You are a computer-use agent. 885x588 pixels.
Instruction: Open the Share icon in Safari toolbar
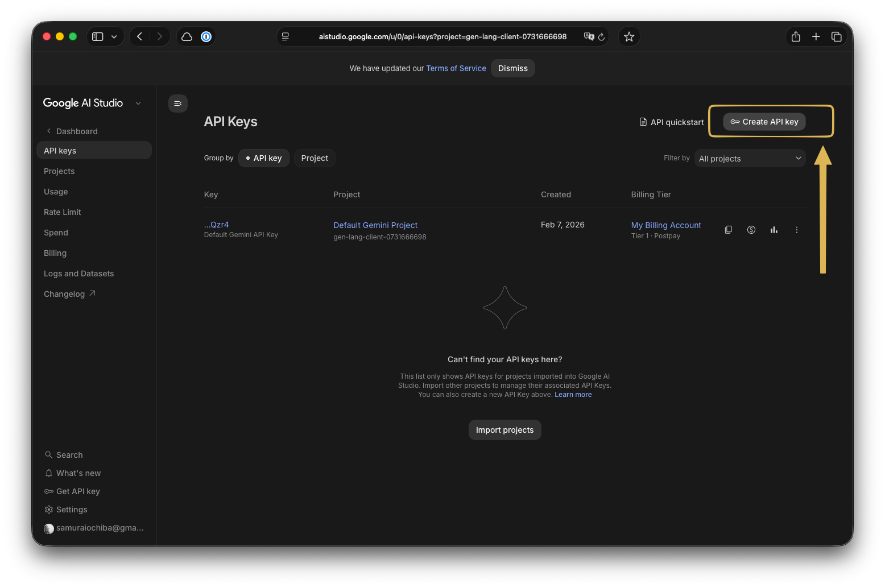(x=796, y=36)
